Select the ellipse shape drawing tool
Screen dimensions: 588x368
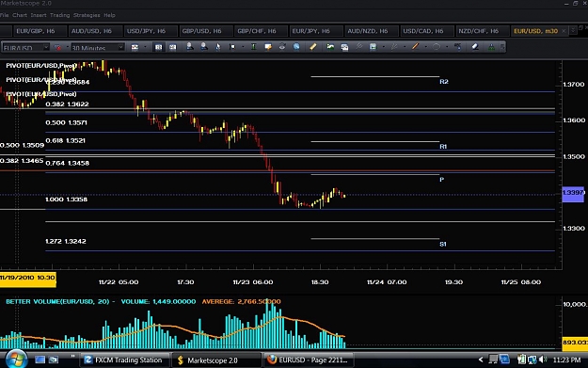point(437,46)
